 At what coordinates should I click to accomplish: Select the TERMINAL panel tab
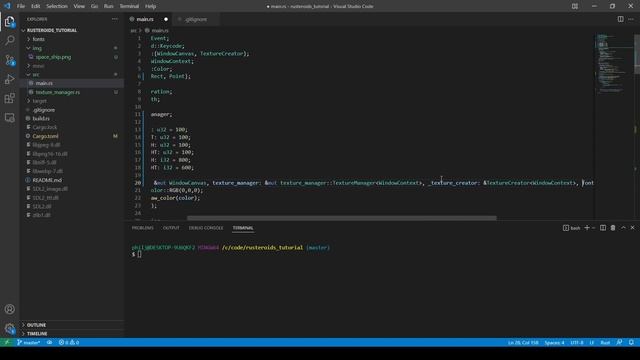[x=243, y=228]
